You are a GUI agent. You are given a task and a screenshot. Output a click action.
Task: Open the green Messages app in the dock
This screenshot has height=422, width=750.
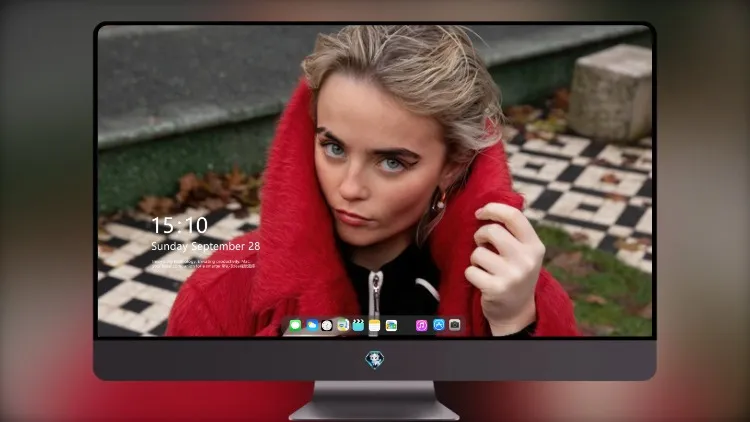(x=295, y=325)
